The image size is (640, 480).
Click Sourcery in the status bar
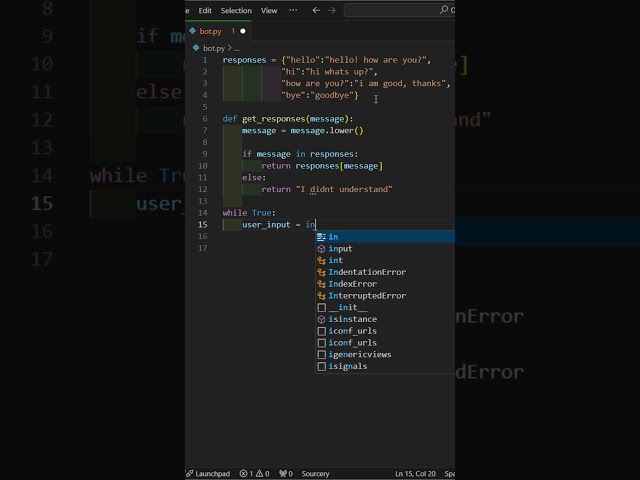point(316,473)
